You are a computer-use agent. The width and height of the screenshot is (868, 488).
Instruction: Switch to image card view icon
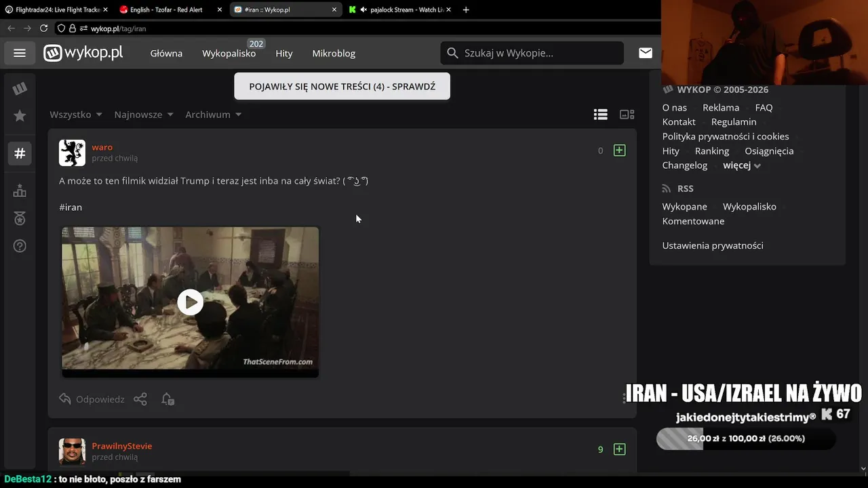[627, 115]
